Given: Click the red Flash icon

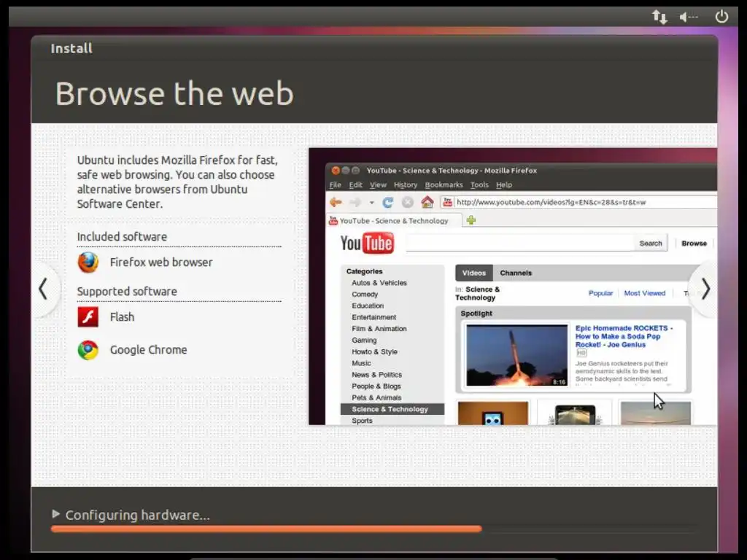Looking at the screenshot, I should pyautogui.click(x=88, y=317).
